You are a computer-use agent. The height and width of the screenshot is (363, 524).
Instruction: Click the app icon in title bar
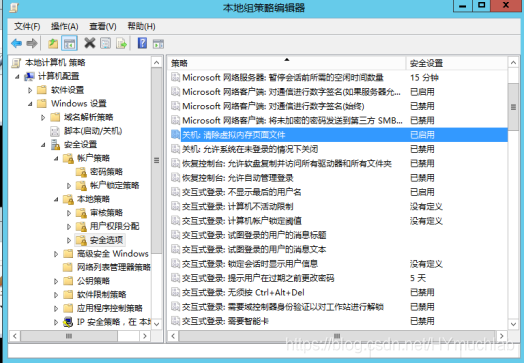tap(14, 7)
